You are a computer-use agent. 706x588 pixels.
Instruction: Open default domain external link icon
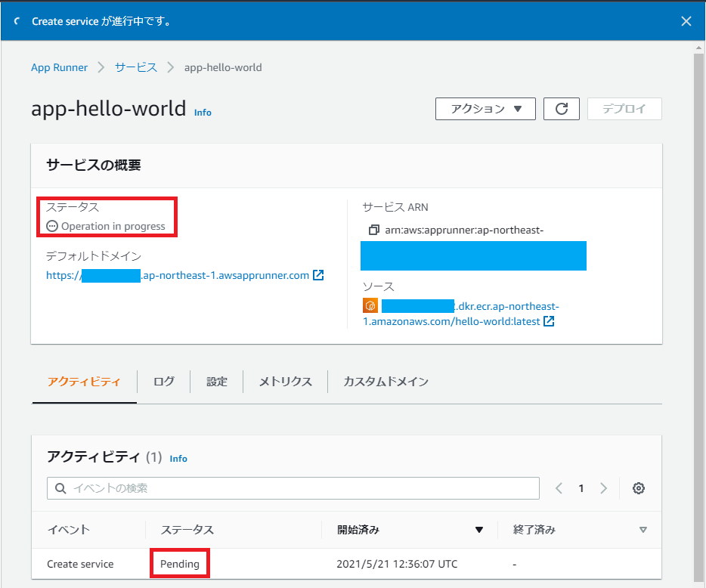click(x=318, y=275)
